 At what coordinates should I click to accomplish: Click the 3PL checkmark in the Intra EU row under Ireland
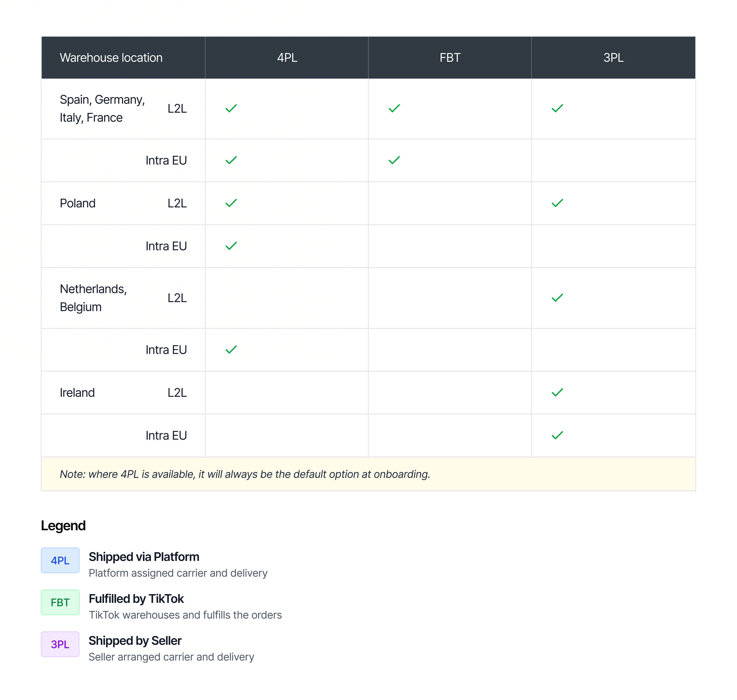[557, 435]
